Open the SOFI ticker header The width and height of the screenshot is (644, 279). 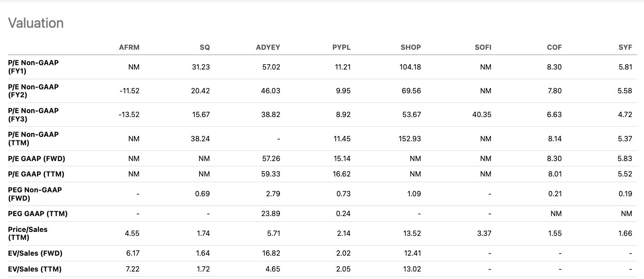(x=483, y=47)
